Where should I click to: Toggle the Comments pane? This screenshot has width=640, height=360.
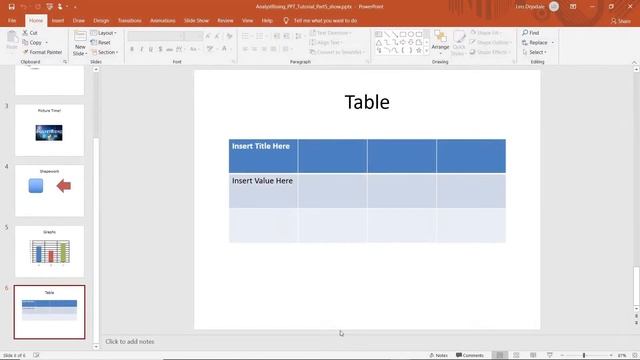coord(469,355)
